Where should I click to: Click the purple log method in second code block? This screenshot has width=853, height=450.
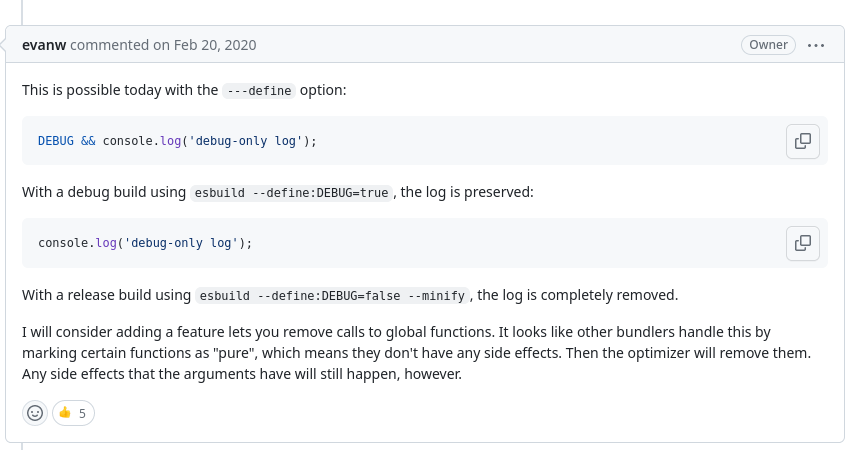106,243
